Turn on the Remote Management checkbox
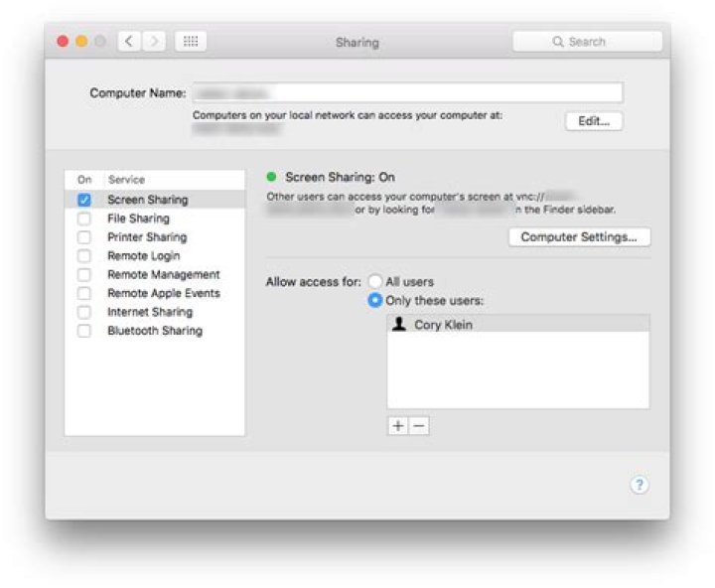Image resolution: width=715 pixels, height=588 pixels. tap(84, 274)
